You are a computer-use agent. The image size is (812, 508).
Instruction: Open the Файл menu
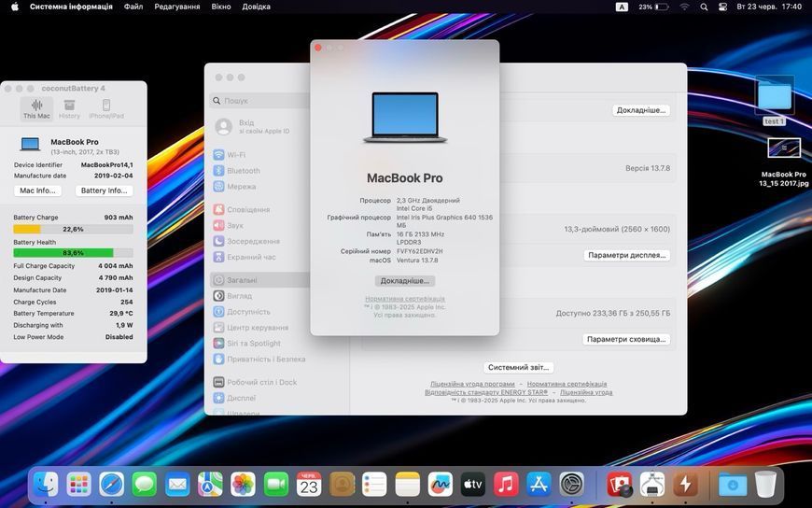click(133, 7)
